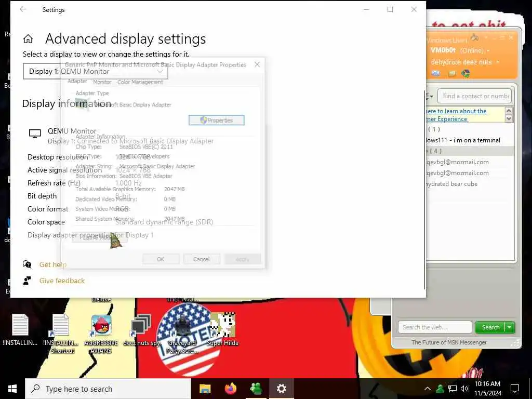Select the deez nuts spy desktop shortcut

pos(141,330)
